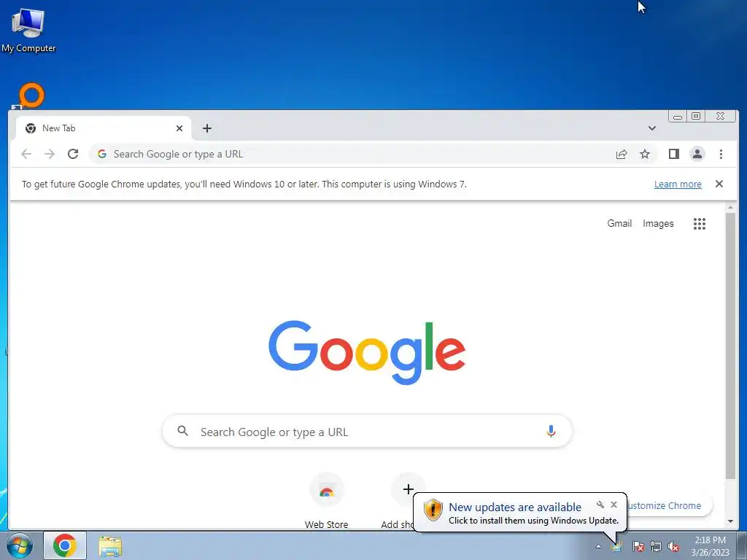This screenshot has width=747, height=560.
Task: Open the Chrome profile avatar
Action: coord(697,154)
